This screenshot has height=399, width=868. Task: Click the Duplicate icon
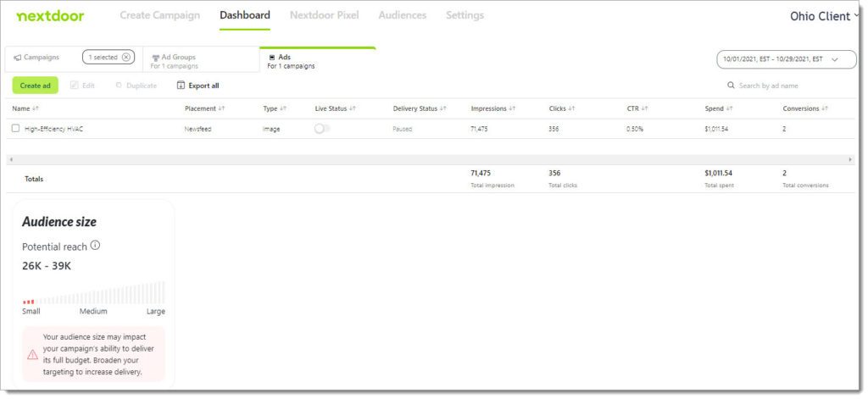(x=119, y=86)
